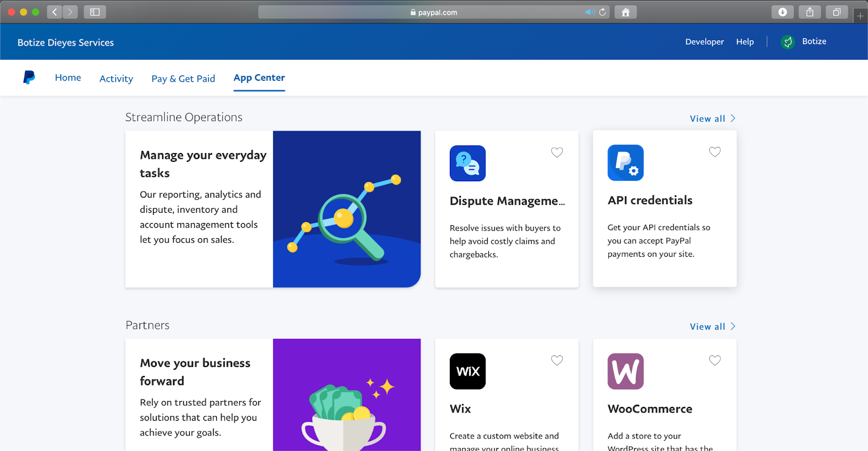
Task: Select the App Center tab
Action: click(x=259, y=78)
